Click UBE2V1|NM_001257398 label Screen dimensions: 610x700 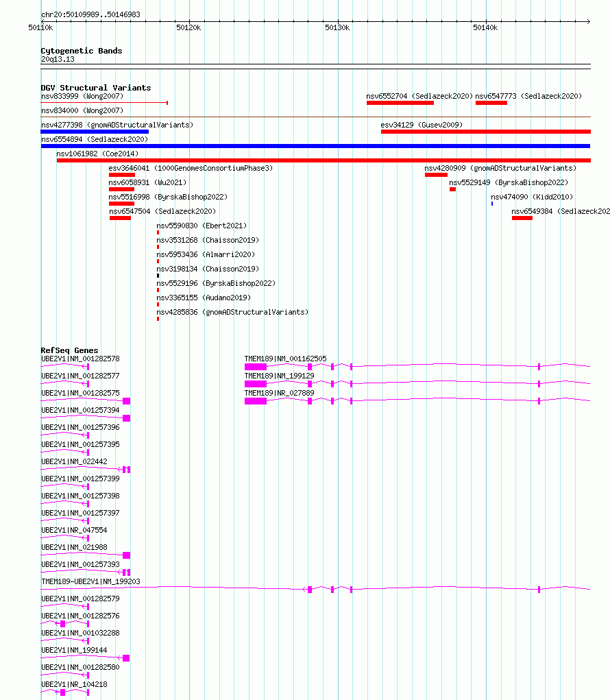(x=80, y=496)
